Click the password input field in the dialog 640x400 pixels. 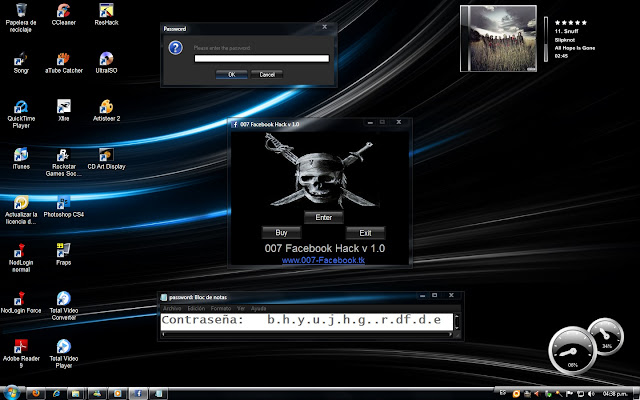[262, 58]
